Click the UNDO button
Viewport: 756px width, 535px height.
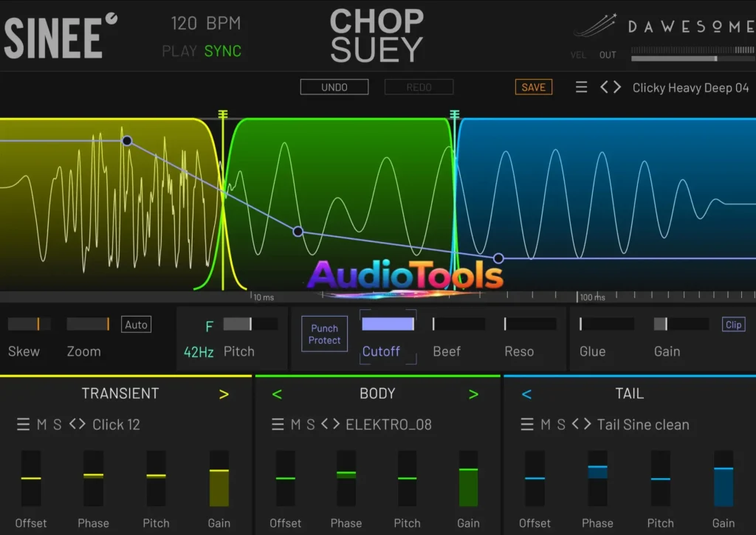pyautogui.click(x=334, y=87)
